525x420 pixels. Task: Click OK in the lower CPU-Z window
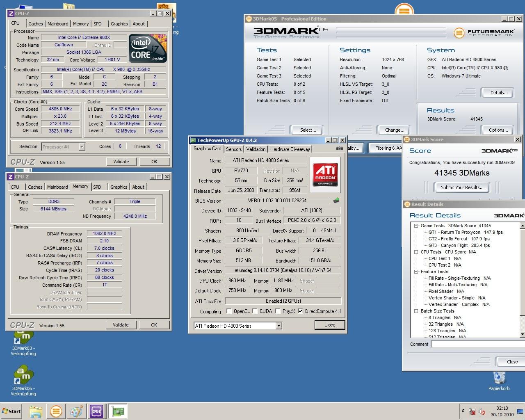154,325
